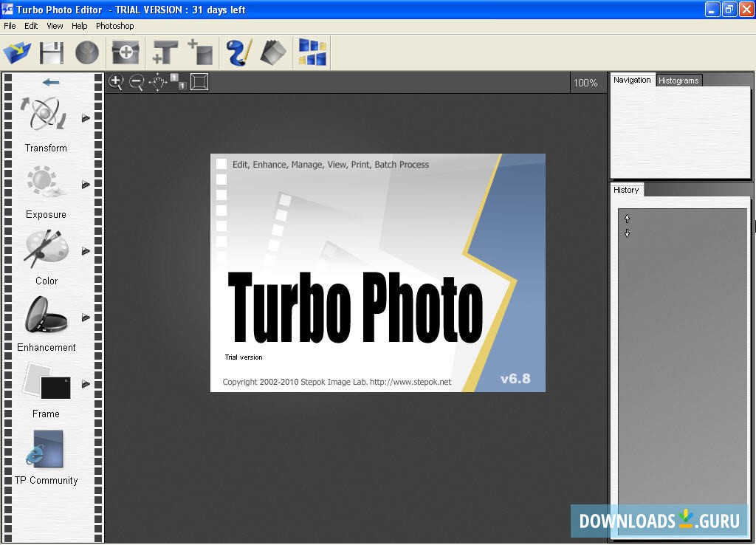Activate the Pan hand tool
Image resolution: width=756 pixels, height=545 pixels.
(x=157, y=82)
